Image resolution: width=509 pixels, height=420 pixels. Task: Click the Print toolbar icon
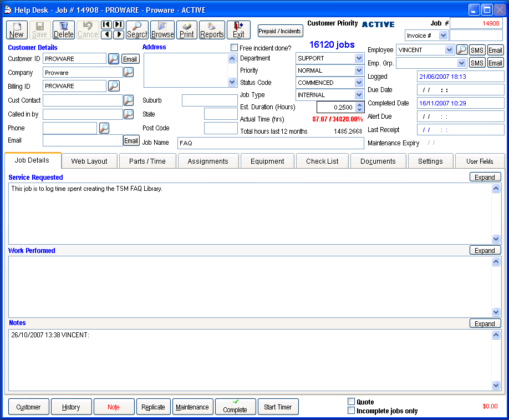click(x=187, y=30)
